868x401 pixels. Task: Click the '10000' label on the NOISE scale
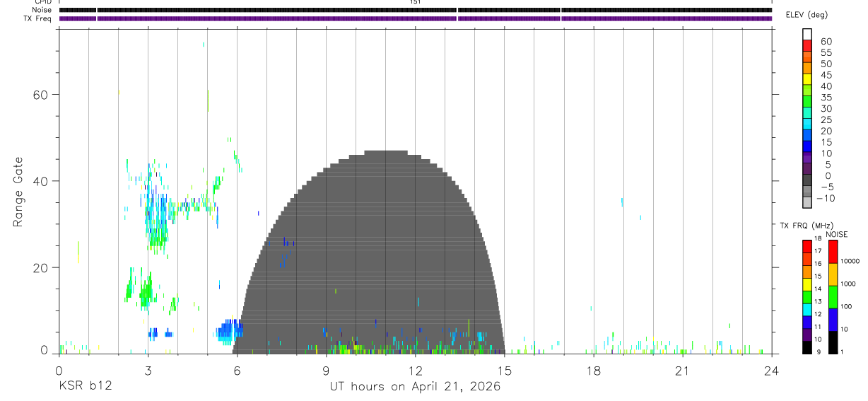coord(850,261)
